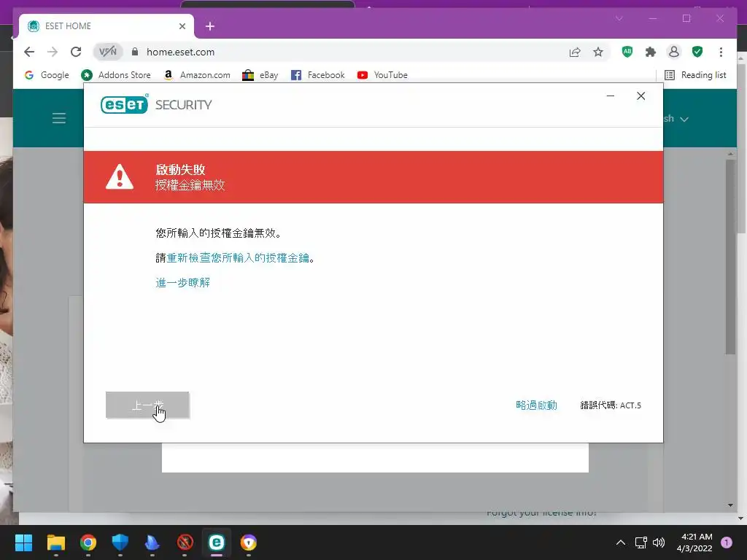Open the Windows Start menu
The image size is (747, 560).
23,542
